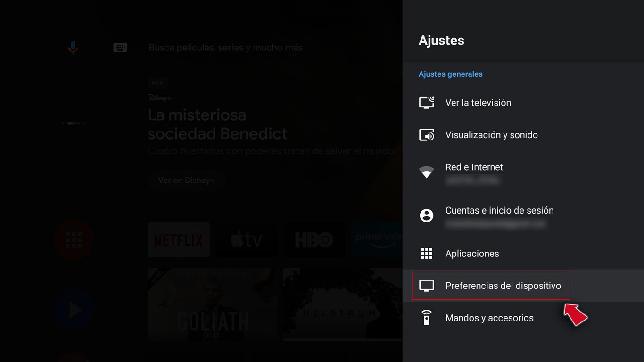Screen dimensions: 644x362
Task: Click the speaker icon for Visualización y sonido
Action: point(427,135)
